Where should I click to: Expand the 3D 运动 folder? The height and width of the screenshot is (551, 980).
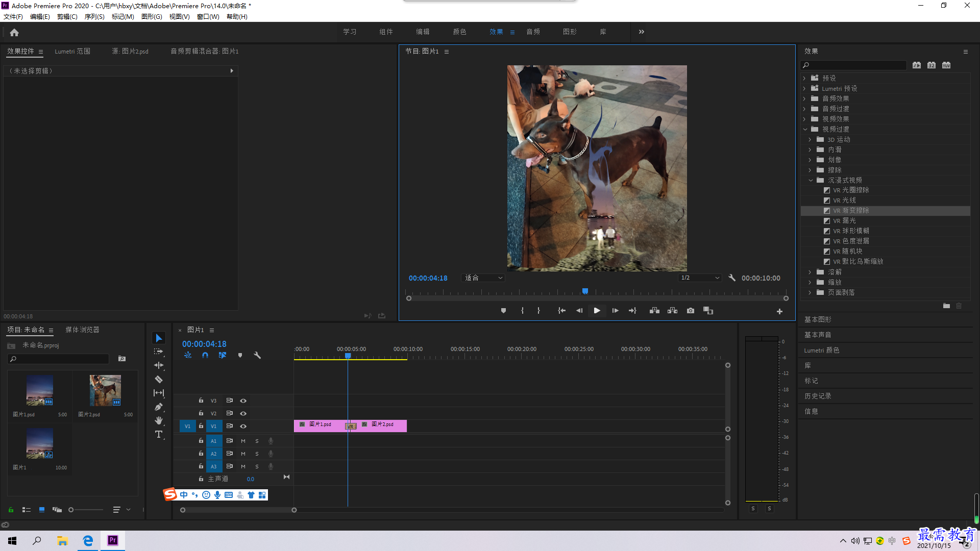point(810,139)
